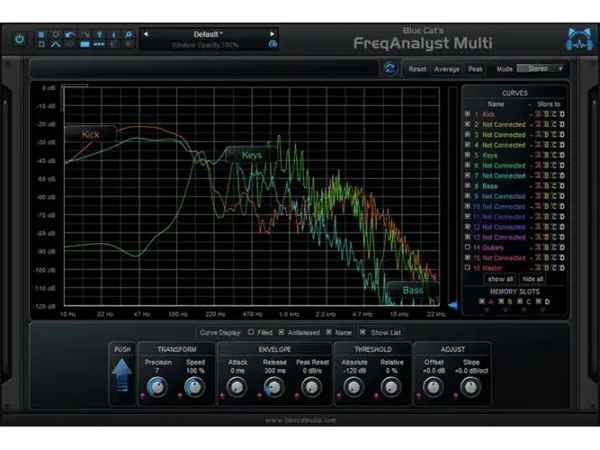This screenshot has height=450, width=600.
Task: Toggle the Name display checkbox
Action: tap(329, 332)
